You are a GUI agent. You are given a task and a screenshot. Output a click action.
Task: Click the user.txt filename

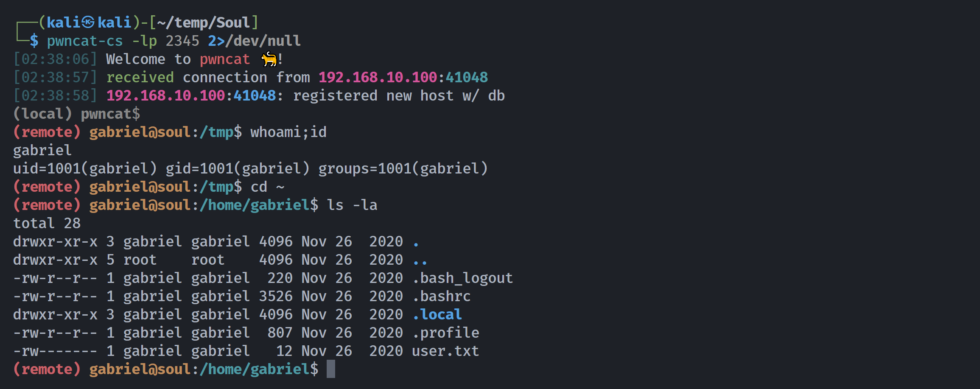tap(445, 351)
